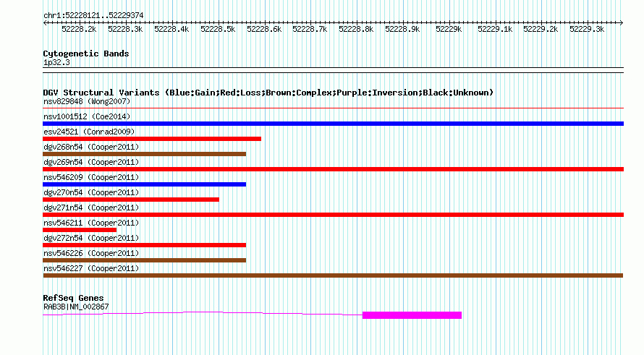Click the 52229k ruler tick label
This screenshot has height=355, width=644.
coord(449,29)
